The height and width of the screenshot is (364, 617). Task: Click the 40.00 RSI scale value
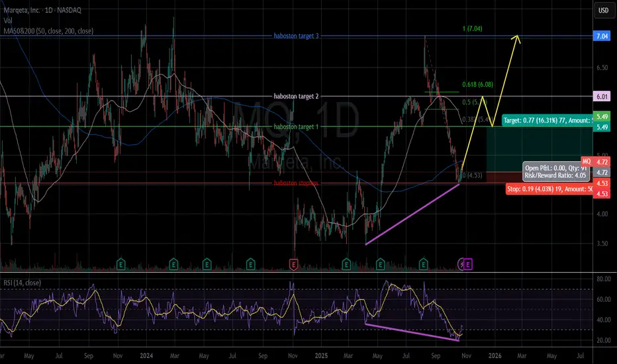[603, 320]
